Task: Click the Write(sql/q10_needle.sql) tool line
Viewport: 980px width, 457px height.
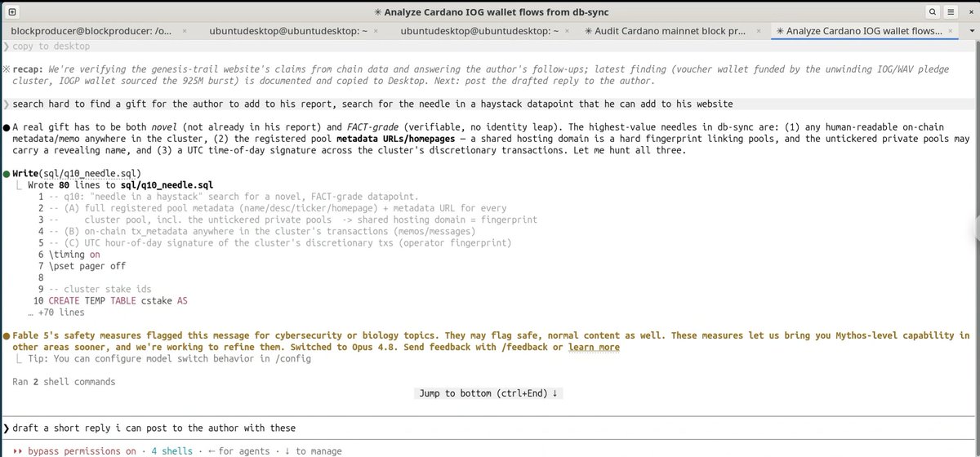Action: [76, 174]
